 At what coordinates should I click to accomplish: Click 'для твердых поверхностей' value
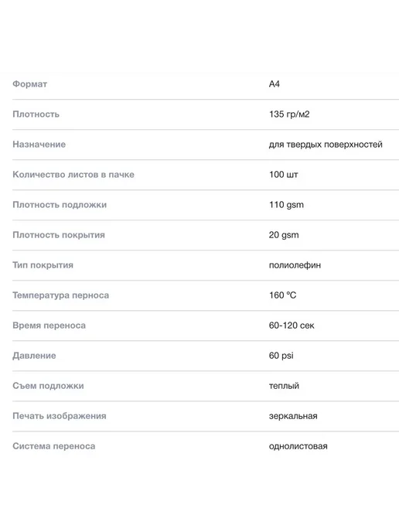326,145
